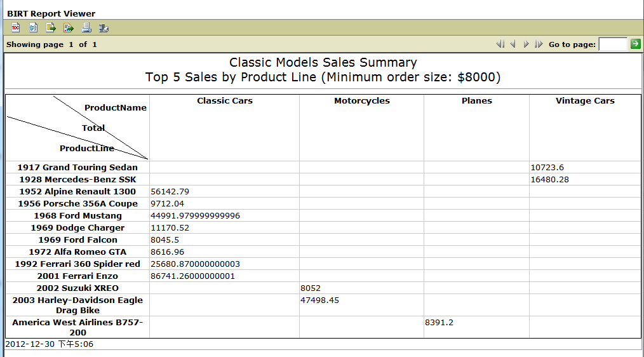This screenshot has height=357, width=644.
Task: Click the Total header label
Action: (93, 128)
